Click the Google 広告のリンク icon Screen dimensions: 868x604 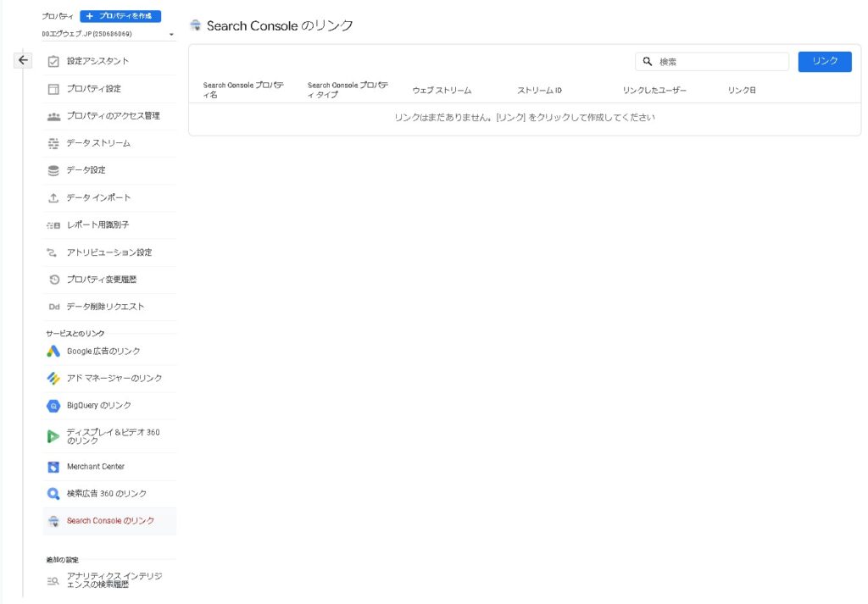[53, 351]
